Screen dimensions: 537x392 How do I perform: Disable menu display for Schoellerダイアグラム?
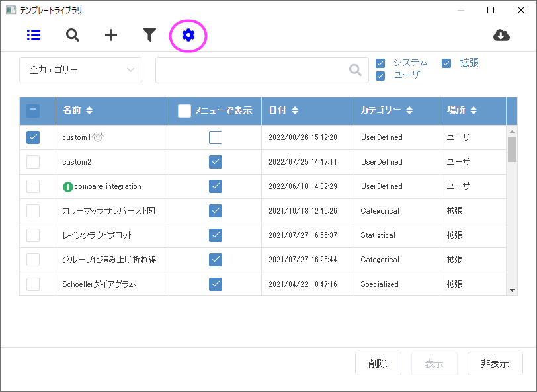(216, 284)
